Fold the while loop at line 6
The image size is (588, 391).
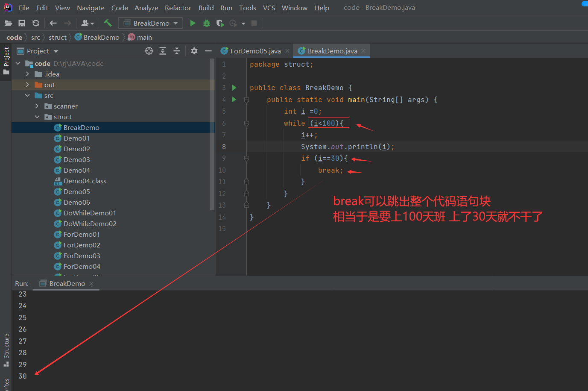click(246, 123)
